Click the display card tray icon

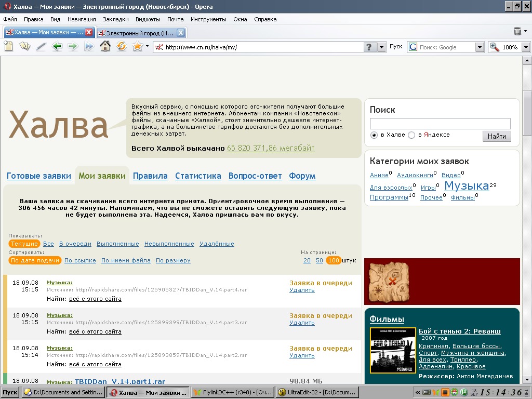427,393
